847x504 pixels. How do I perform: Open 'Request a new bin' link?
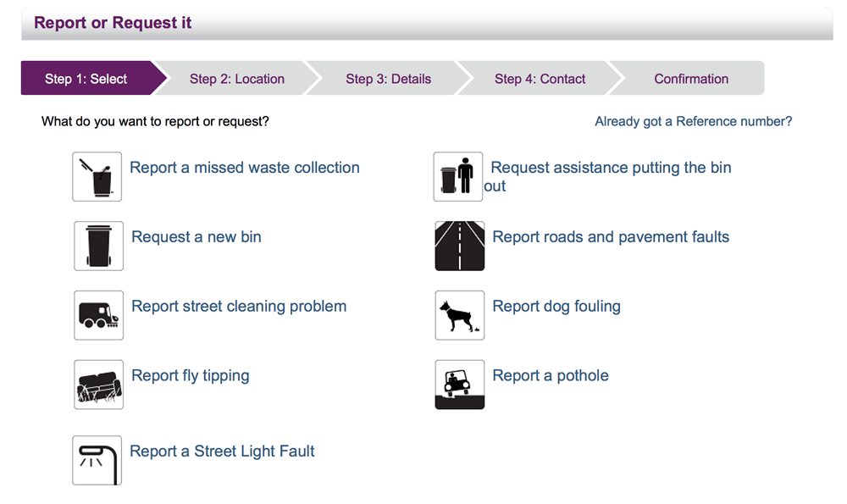(197, 236)
